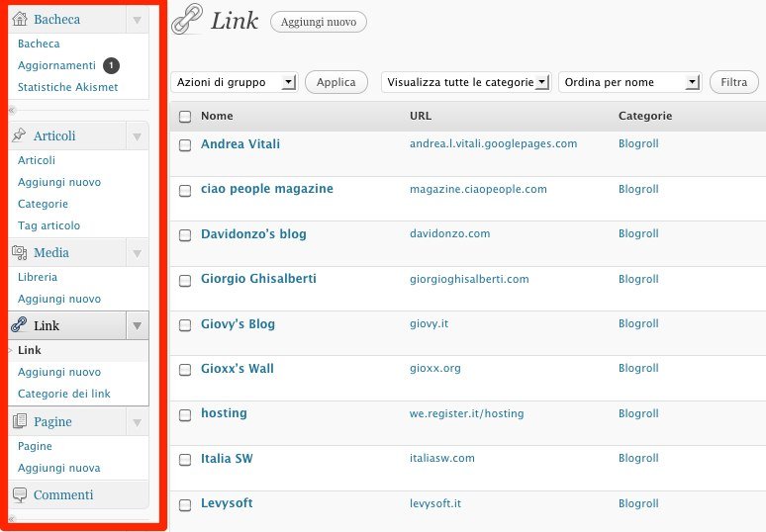Select the Davidonzo's blog checkbox
The width and height of the screenshot is (766, 532).
coord(185,234)
